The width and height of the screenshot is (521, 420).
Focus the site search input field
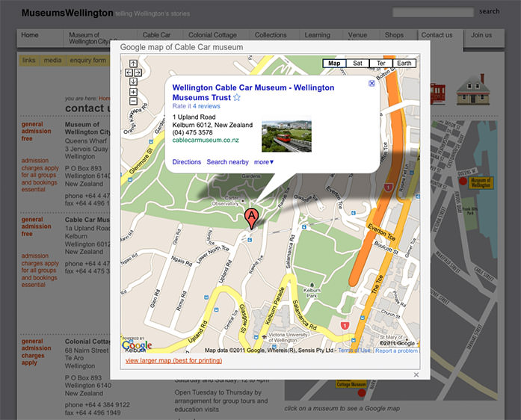point(433,12)
